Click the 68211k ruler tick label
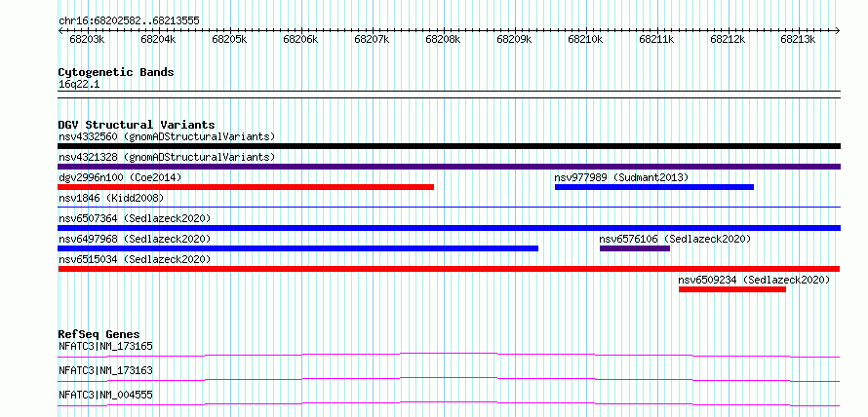Viewport: 868px width, 417px height. (656, 40)
